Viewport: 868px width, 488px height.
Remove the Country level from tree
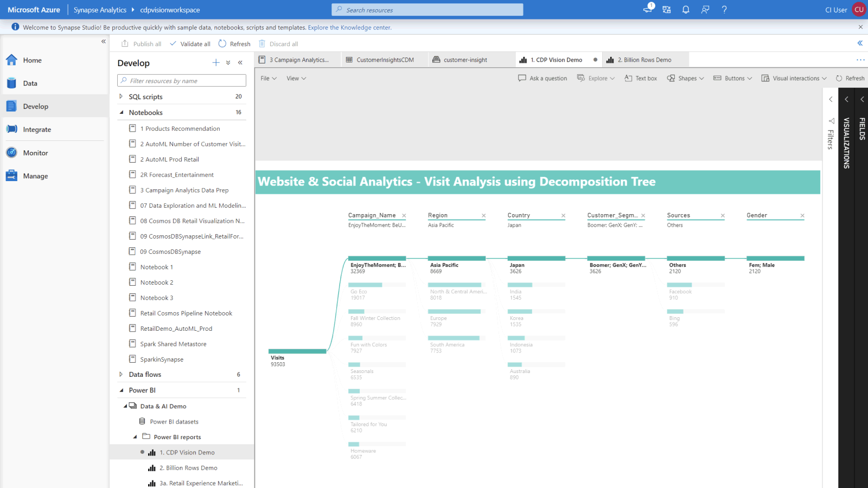(564, 216)
